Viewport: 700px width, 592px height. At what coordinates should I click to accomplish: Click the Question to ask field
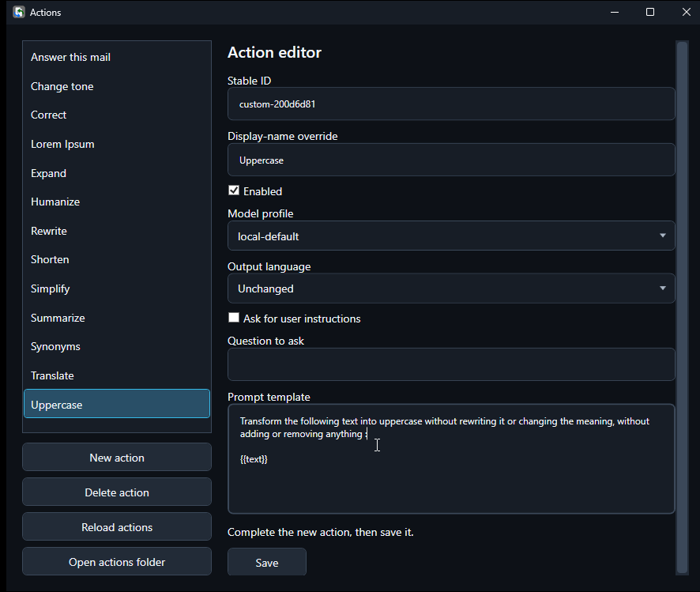[451, 364]
